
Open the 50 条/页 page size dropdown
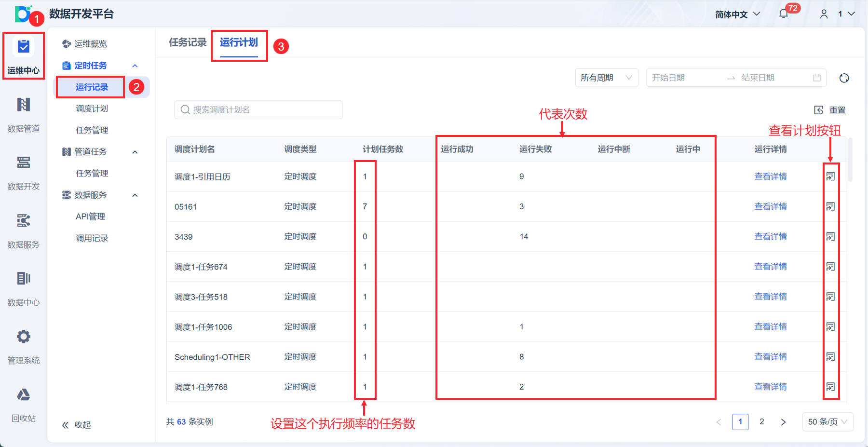pyautogui.click(x=827, y=422)
